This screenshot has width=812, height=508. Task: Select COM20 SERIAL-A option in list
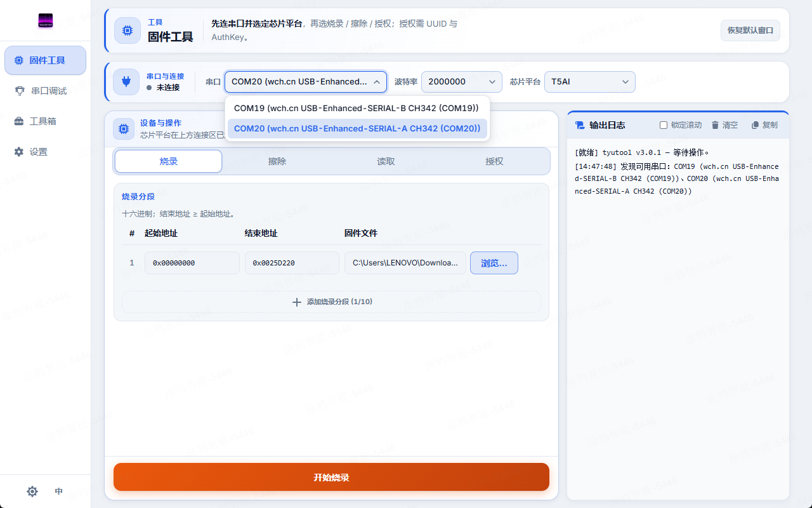tap(357, 128)
